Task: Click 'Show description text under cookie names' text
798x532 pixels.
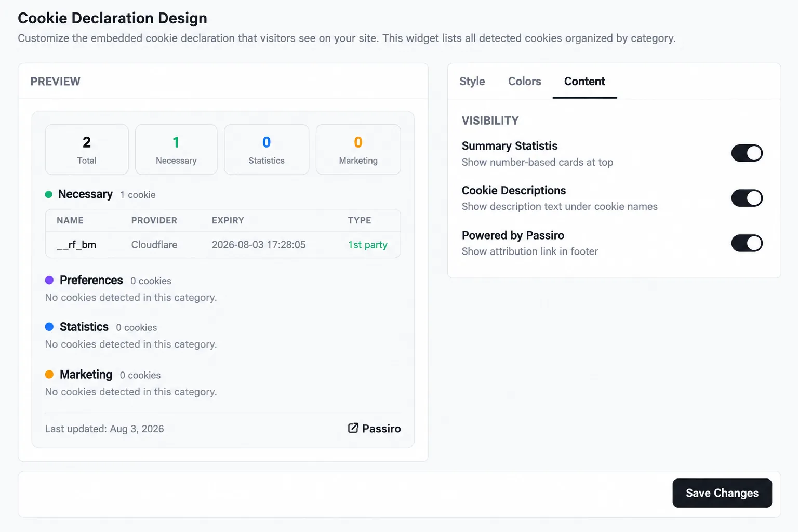Action: 560,207
